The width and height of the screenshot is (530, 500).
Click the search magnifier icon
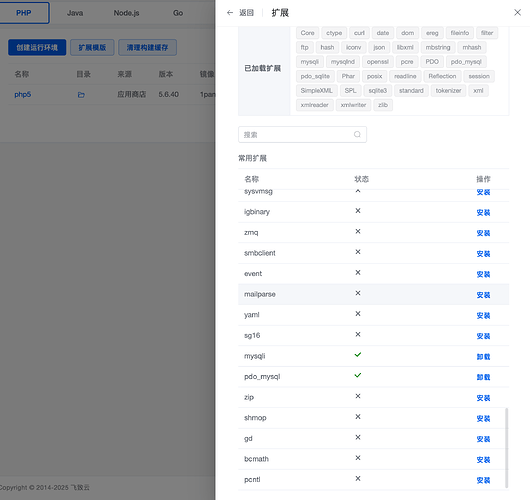click(x=357, y=135)
